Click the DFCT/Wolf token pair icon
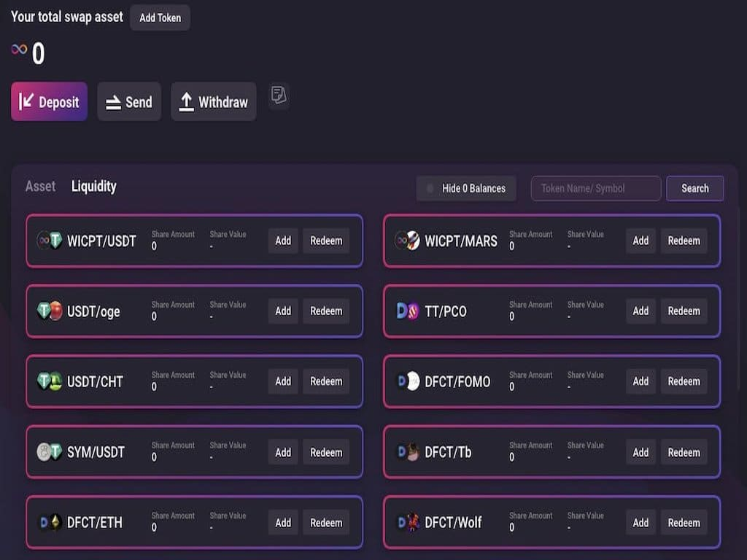The height and width of the screenshot is (560, 747). tap(407, 523)
